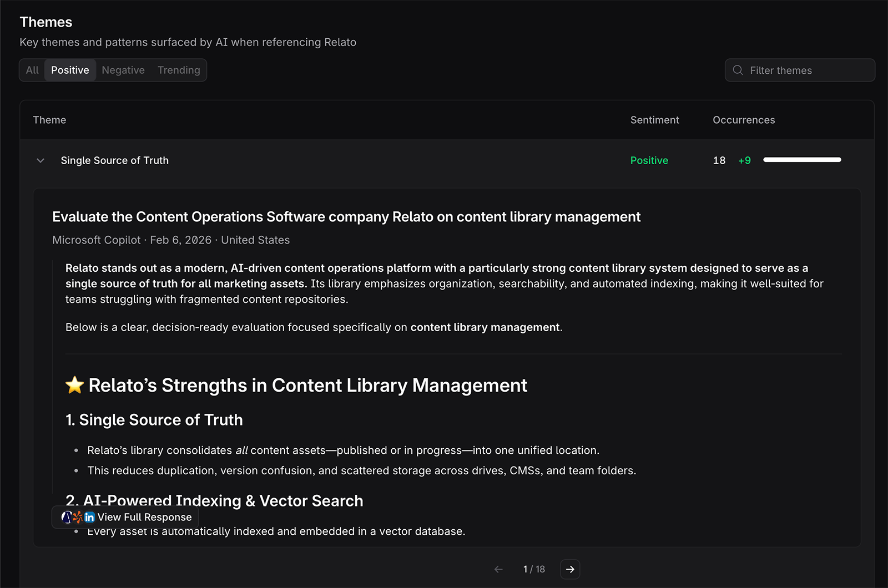Click the gold star icon before Relato's Strengths
This screenshot has height=588, width=888.
[74, 385]
